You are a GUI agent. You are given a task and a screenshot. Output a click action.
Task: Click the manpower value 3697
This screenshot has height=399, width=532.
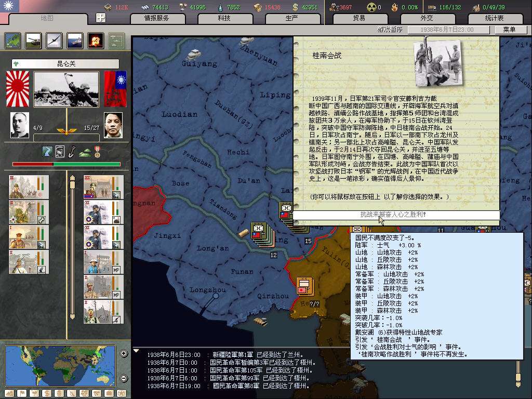tap(345, 7)
